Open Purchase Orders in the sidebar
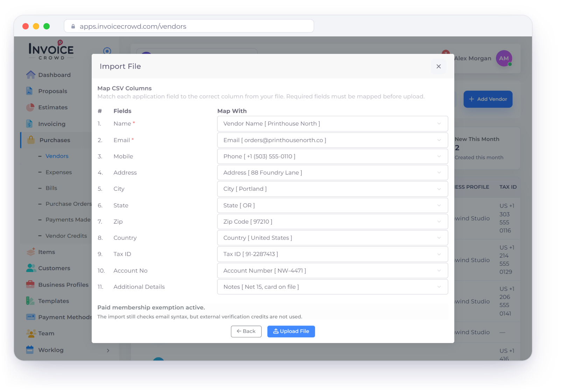Viewport: 588px width, 392px height. [x=69, y=204]
